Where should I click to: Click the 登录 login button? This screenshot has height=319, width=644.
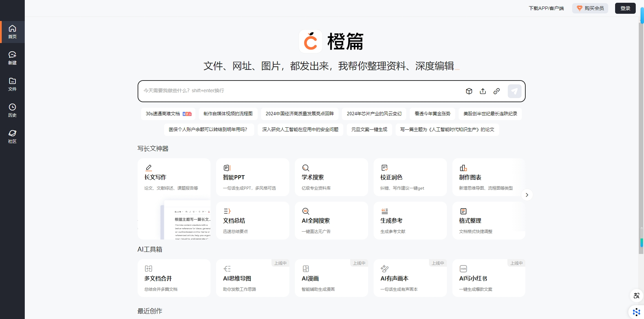click(x=625, y=8)
